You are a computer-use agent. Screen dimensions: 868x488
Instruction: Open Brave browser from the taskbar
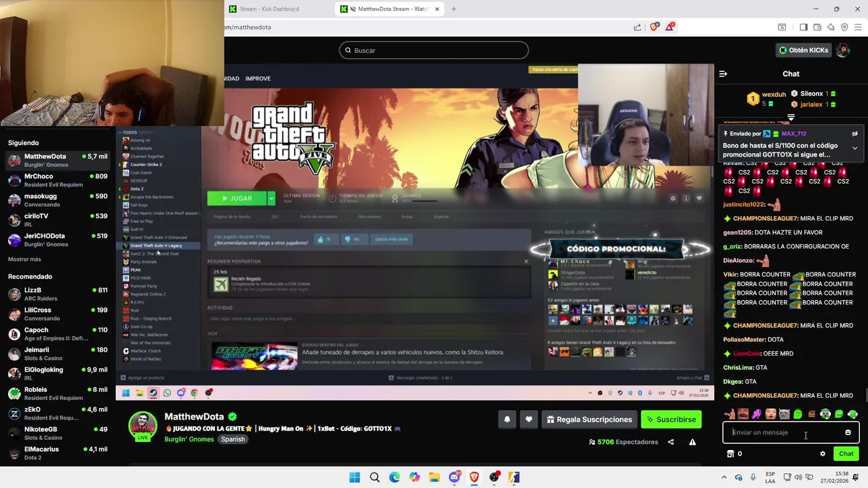click(x=474, y=478)
